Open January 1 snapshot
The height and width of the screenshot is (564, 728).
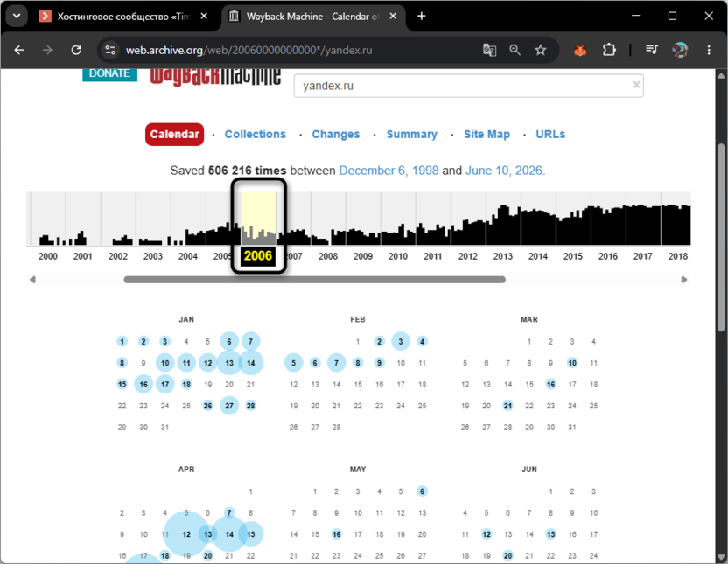[122, 341]
